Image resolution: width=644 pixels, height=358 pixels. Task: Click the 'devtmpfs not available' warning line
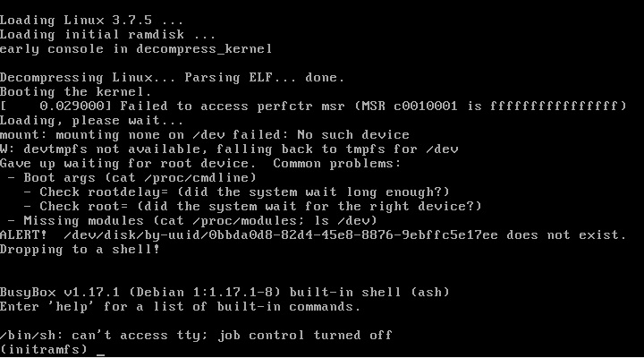(229, 149)
